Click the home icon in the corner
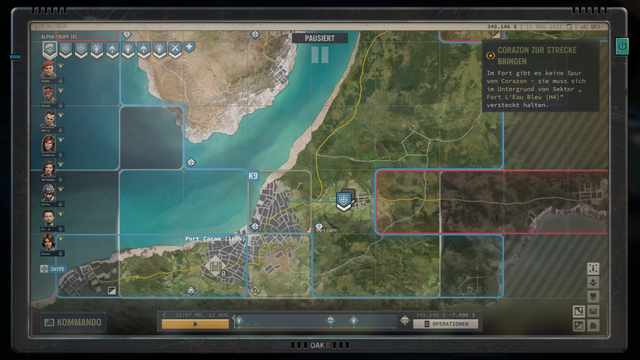This screenshot has height=360, width=640. click(x=593, y=325)
